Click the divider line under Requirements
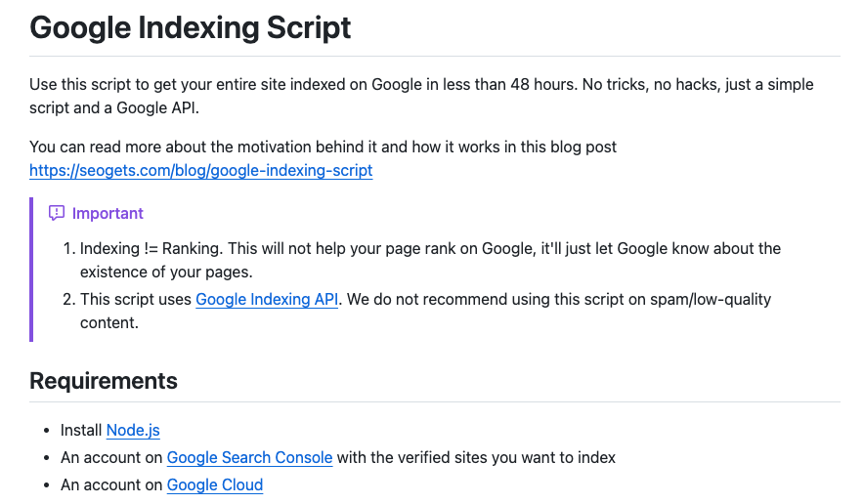This screenshot has height=504, width=864. pos(435,401)
